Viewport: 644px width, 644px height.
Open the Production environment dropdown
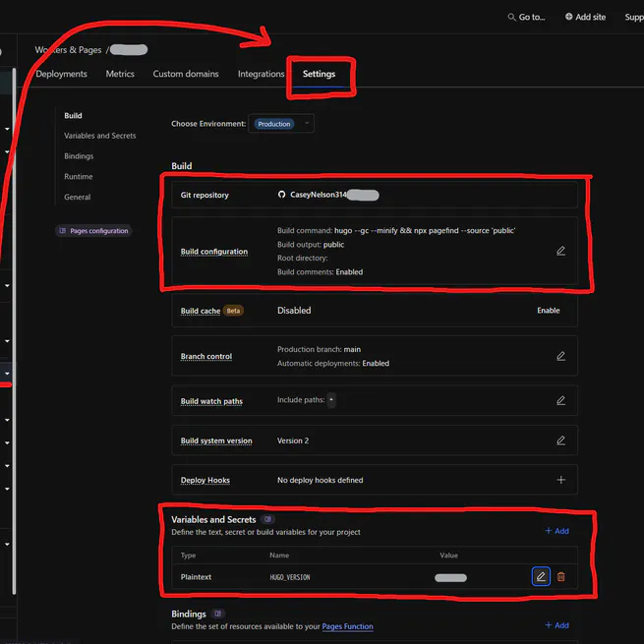(x=283, y=124)
